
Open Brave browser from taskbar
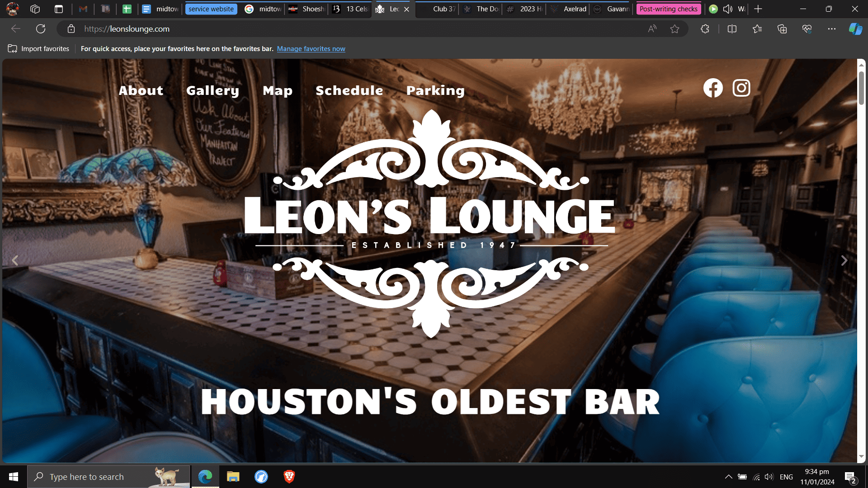tap(289, 477)
